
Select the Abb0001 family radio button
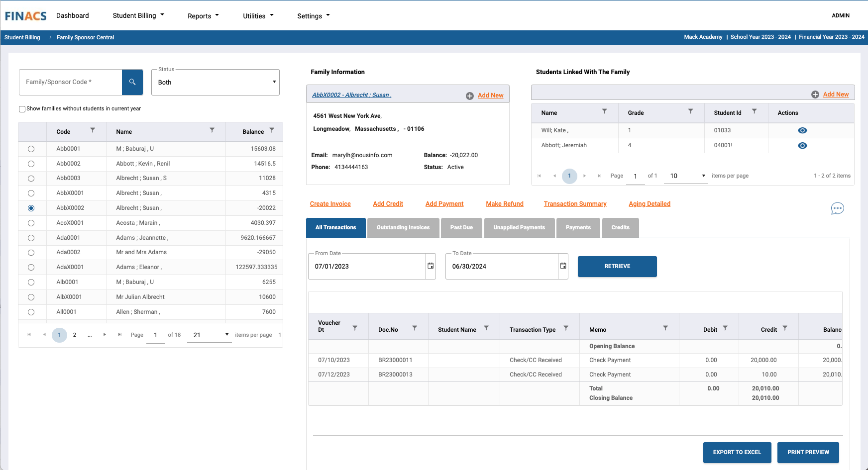31,149
